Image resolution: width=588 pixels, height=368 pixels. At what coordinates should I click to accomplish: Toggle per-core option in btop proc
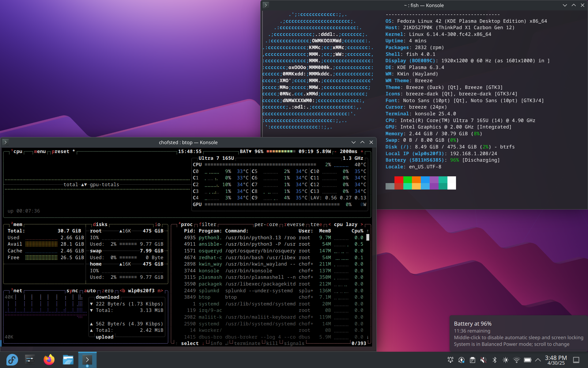click(266, 224)
